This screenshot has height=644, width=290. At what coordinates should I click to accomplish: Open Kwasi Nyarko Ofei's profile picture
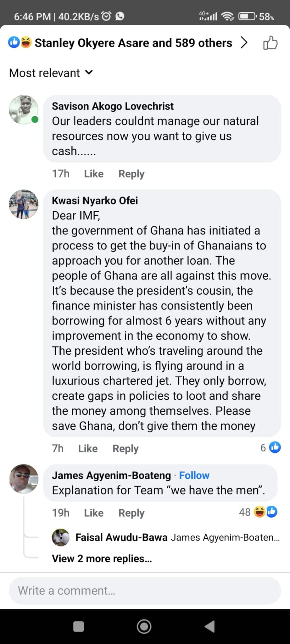(x=24, y=204)
